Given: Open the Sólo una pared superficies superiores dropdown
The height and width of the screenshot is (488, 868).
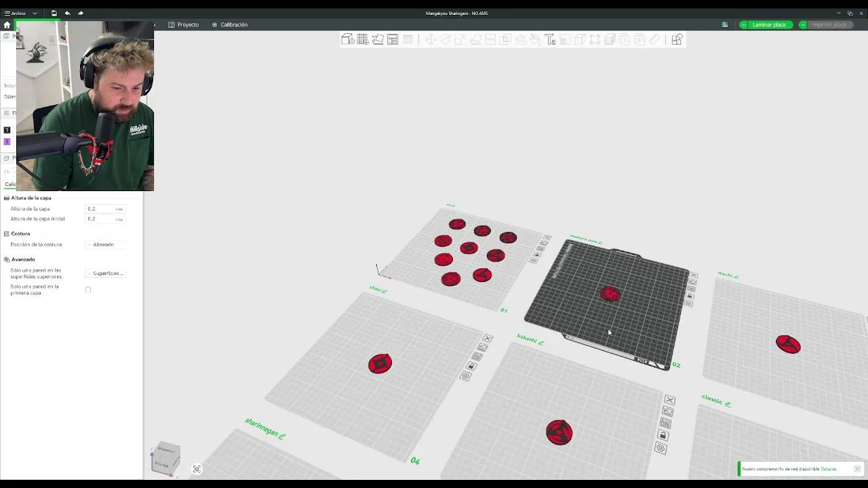Looking at the screenshot, I should (x=105, y=273).
